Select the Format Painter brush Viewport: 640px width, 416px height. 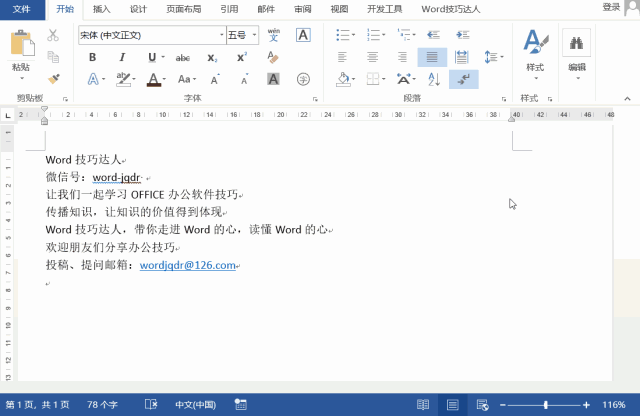(53, 79)
